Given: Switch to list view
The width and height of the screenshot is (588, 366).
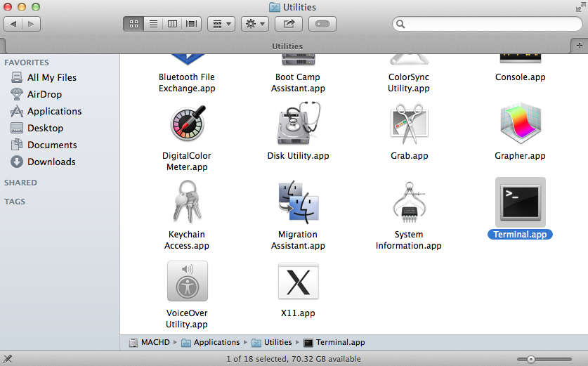Looking at the screenshot, I should click(x=153, y=24).
